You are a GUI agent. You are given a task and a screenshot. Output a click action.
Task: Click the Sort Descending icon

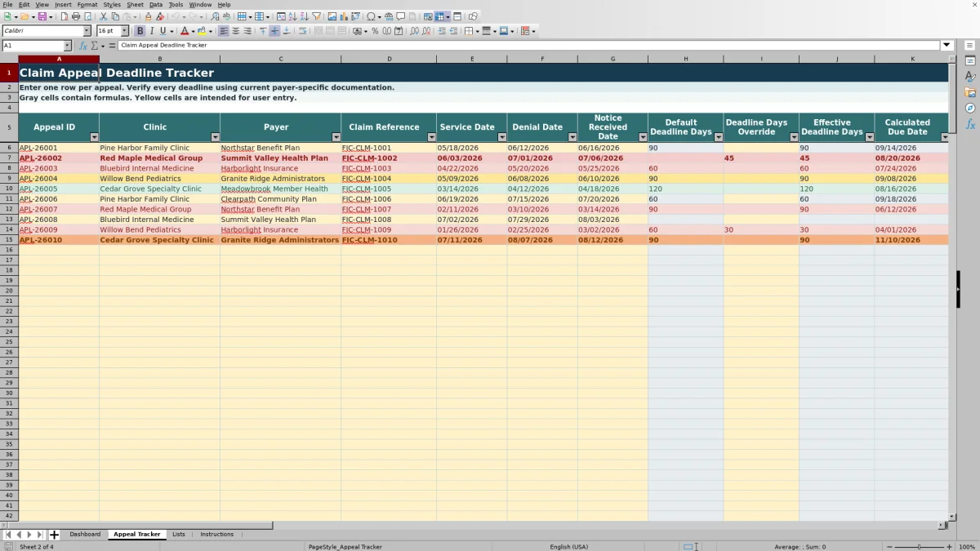click(x=304, y=16)
